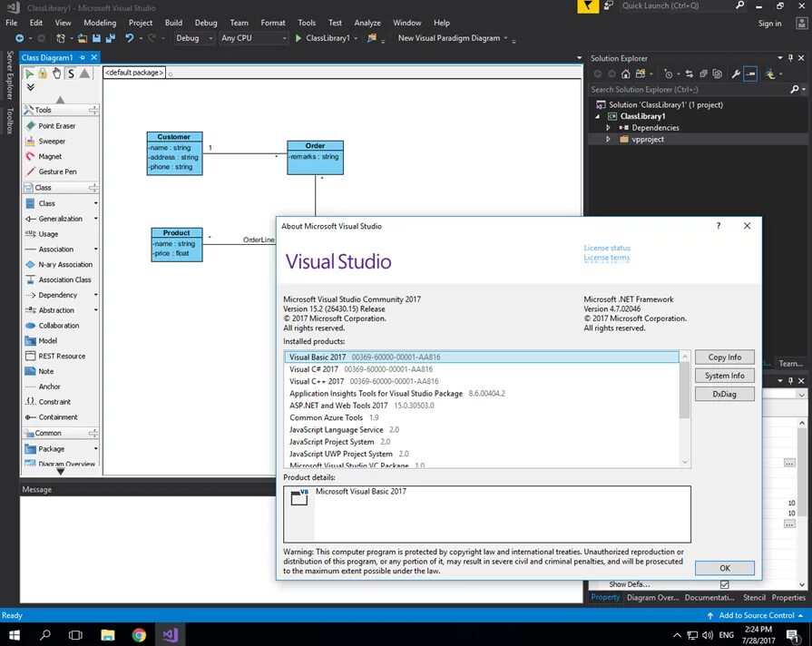Switch to the Diagram Over... tab
Image resolution: width=812 pixels, height=646 pixels.
pos(652,597)
